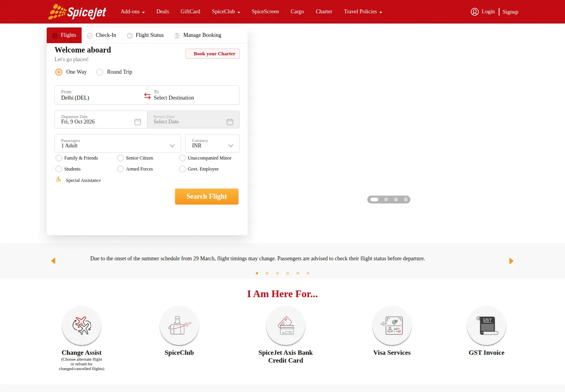The height and width of the screenshot is (392, 565).
Task: Select the Govt. Employee fare option
Action: (182, 169)
